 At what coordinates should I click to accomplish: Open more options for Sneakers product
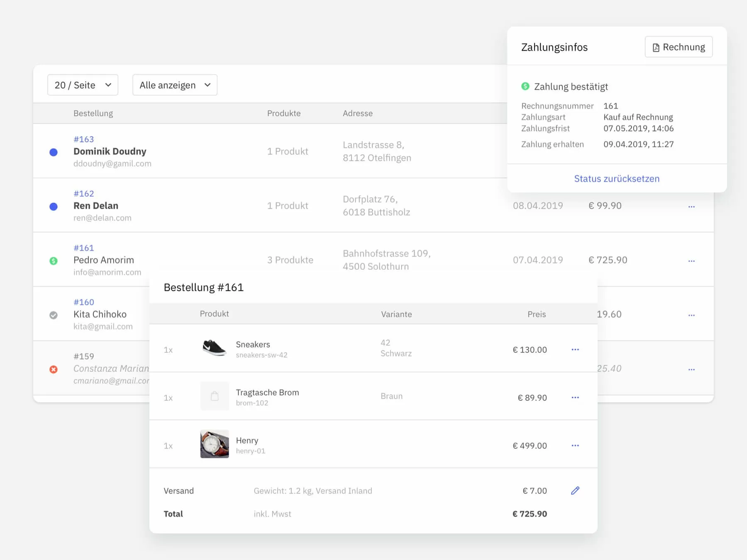575,350
